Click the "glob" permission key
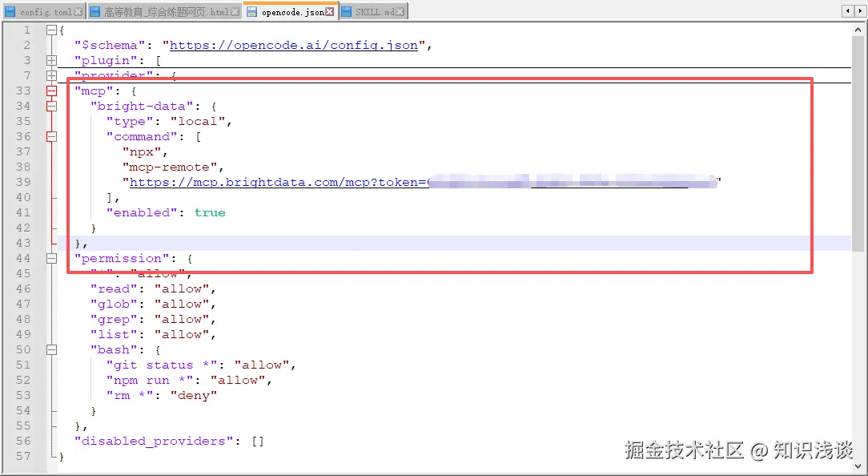This screenshot has width=868, height=476. [114, 305]
